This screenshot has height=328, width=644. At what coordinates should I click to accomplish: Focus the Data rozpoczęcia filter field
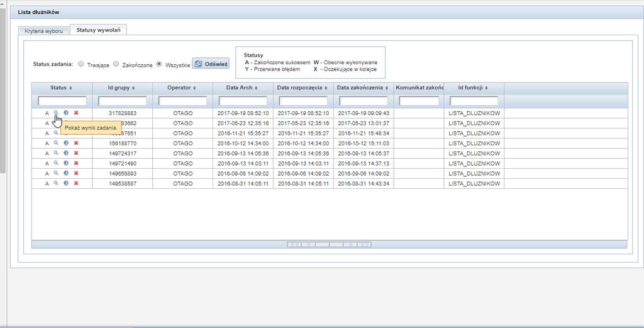(x=303, y=101)
